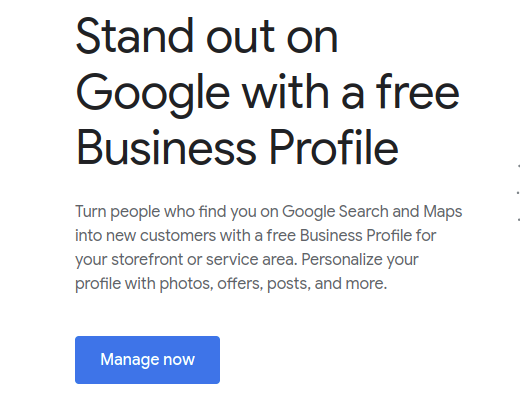Click 'Google Search and Maps' in the paragraph
This screenshot has width=520, height=407.
tap(372, 212)
